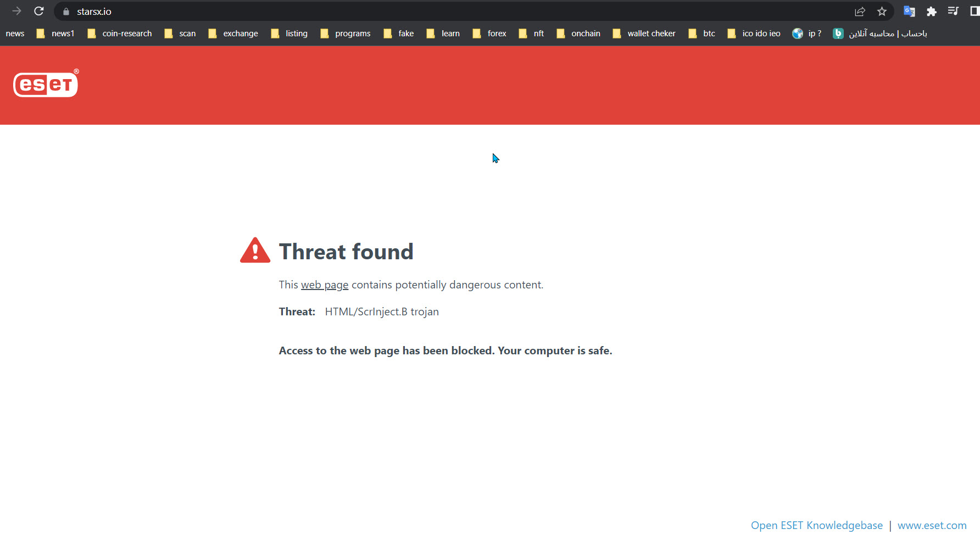Screen dimensions: 980x540
Task: Open the fake bookmark folder
Action: tap(399, 34)
